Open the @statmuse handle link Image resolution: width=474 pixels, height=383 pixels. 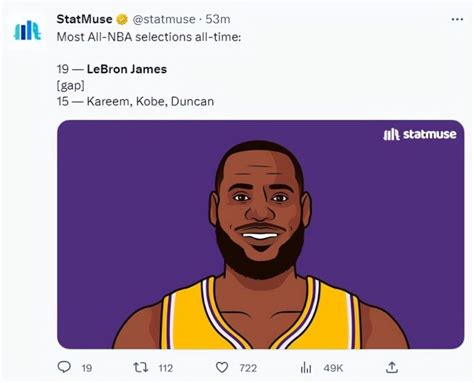click(164, 19)
